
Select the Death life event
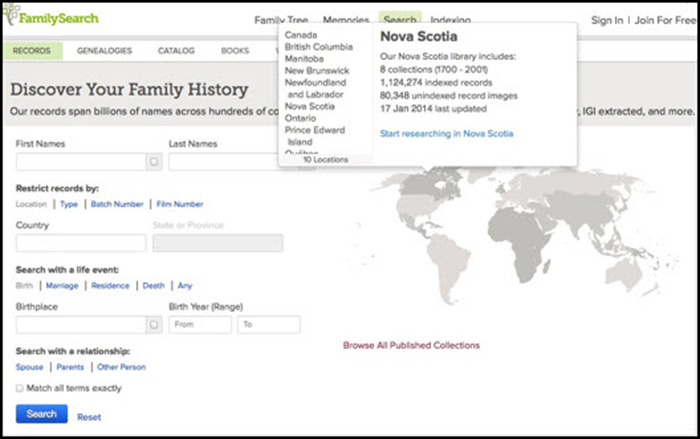(154, 286)
